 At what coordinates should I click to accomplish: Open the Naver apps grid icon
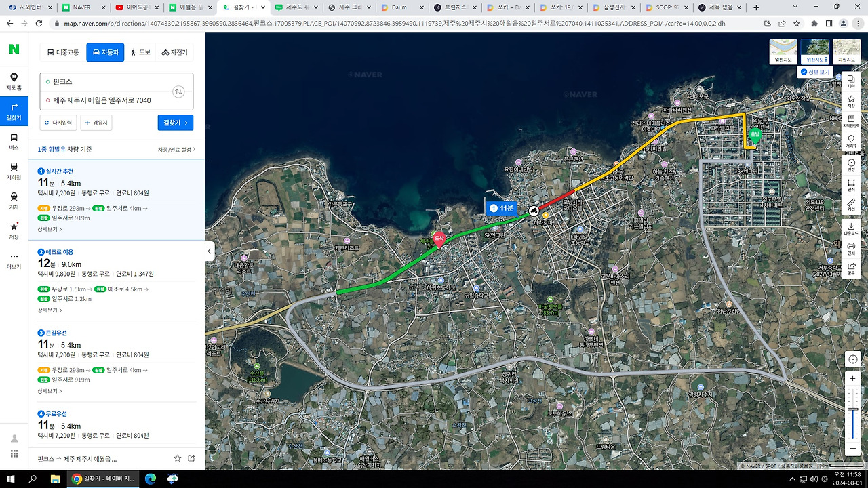coord(14,454)
